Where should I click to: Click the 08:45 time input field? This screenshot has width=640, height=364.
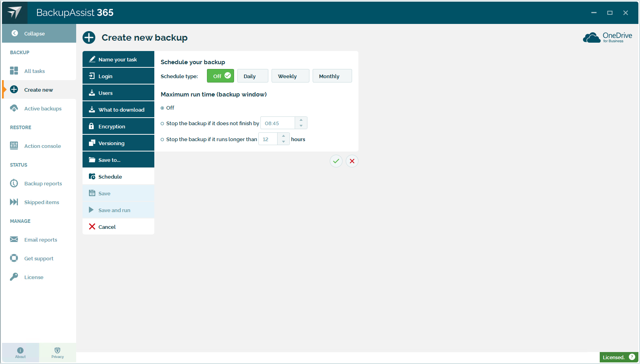[x=278, y=123]
